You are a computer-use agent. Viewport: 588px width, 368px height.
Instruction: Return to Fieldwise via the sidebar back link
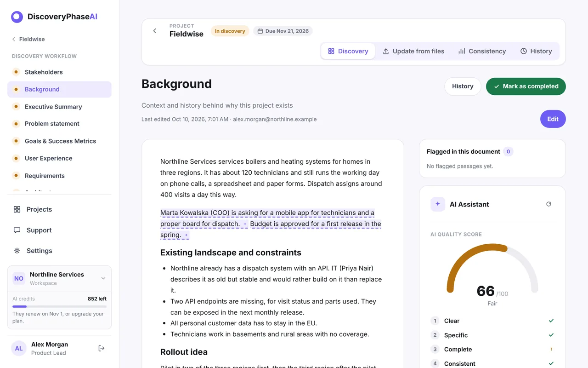(28, 39)
